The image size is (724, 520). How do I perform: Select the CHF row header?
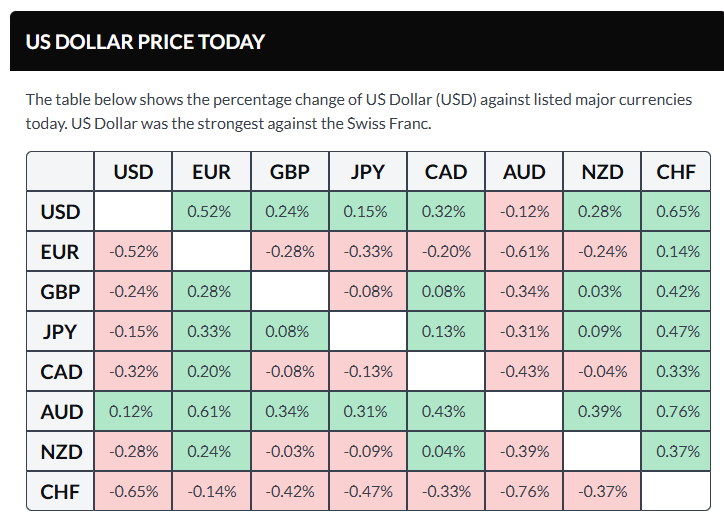[60, 491]
